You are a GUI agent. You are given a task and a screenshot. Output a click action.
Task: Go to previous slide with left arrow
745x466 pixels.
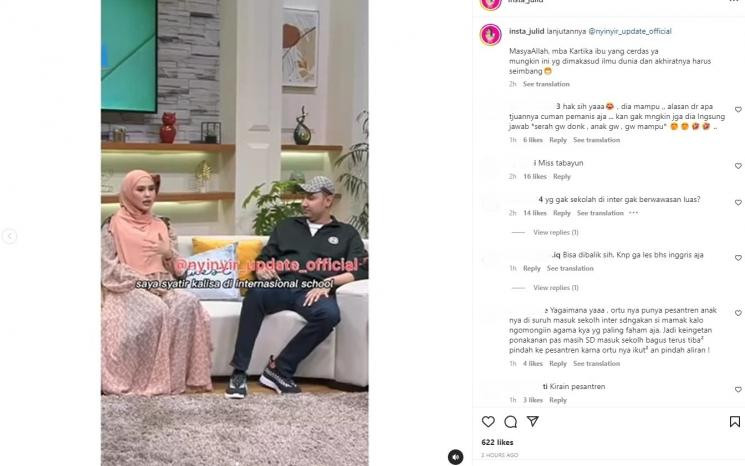(9, 236)
